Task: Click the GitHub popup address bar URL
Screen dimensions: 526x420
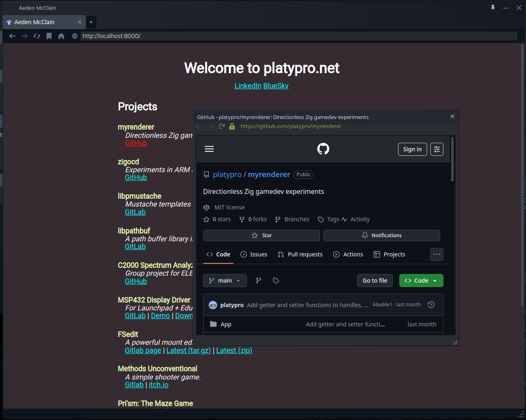Action: tap(291, 126)
